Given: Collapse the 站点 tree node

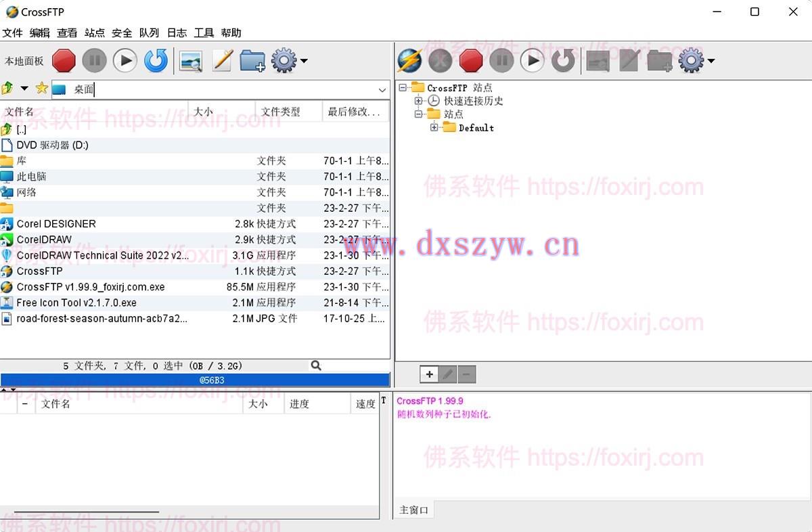Looking at the screenshot, I should point(418,114).
